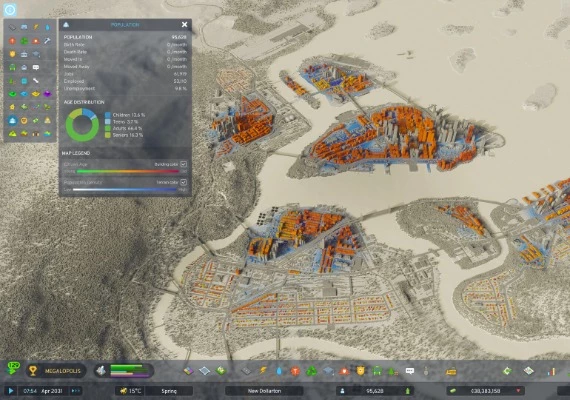Image resolution: width=570 pixels, height=400 pixels.
Task: Click Seniors olive legend swatch
Action: [x=108, y=135]
